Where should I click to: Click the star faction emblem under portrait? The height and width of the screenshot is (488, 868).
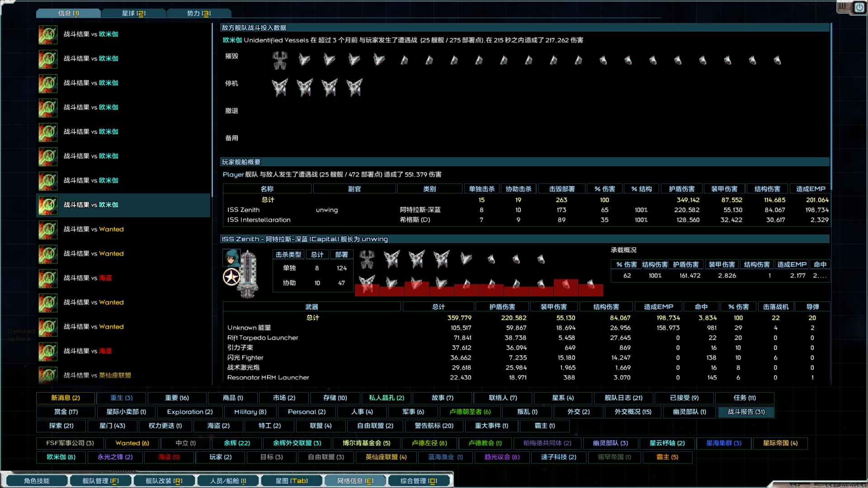tap(231, 277)
